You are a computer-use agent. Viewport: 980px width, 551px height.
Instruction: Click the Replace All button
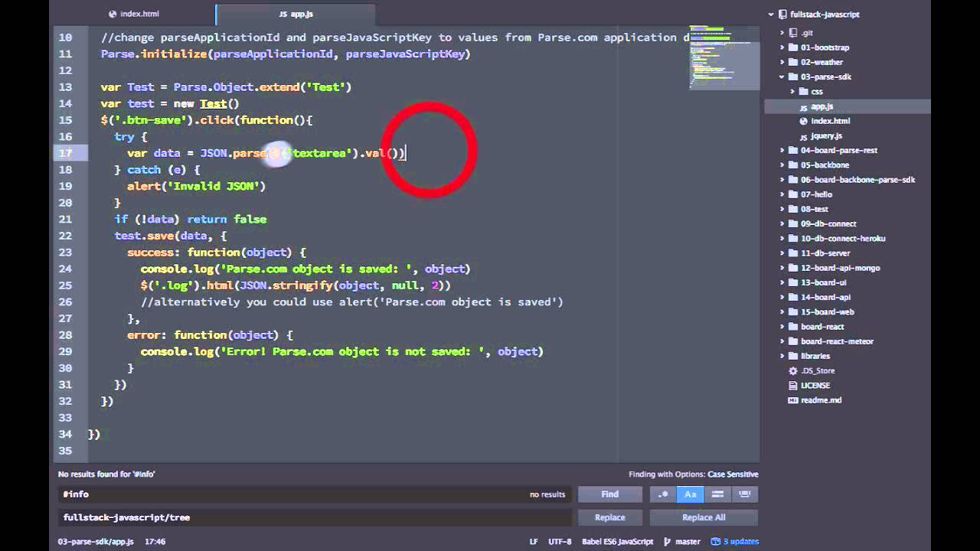pos(704,517)
